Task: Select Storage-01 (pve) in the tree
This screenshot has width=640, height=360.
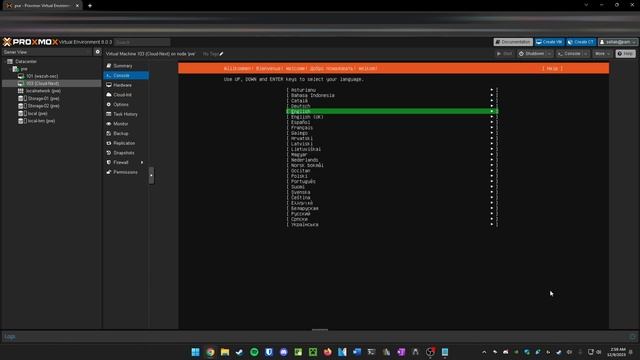Action: click(43, 98)
